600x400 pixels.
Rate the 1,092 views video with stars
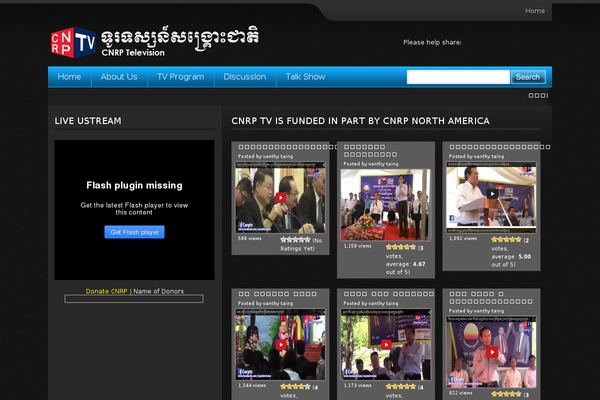tap(506, 240)
